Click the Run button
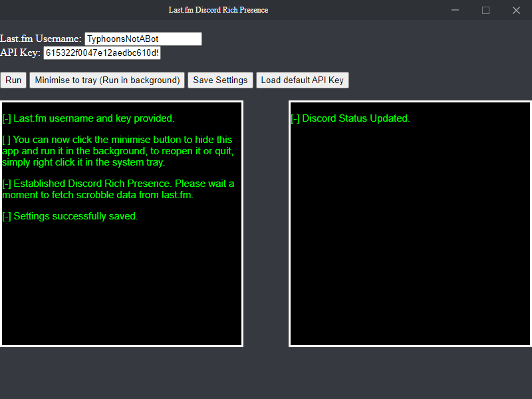This screenshot has height=399, width=532. pyautogui.click(x=13, y=80)
